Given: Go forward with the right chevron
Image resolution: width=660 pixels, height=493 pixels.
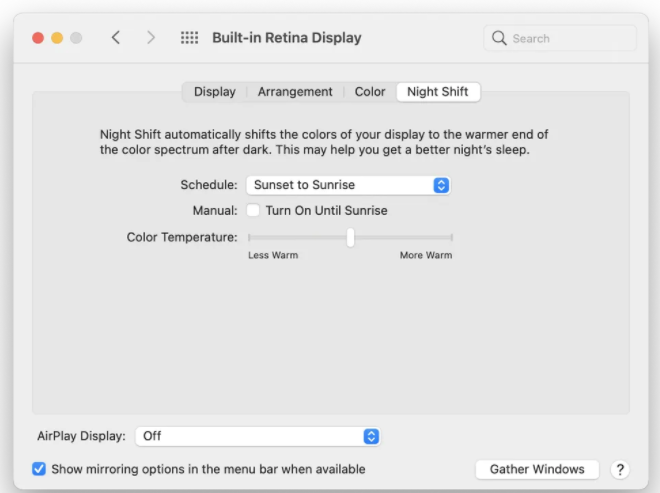Looking at the screenshot, I should pos(151,37).
